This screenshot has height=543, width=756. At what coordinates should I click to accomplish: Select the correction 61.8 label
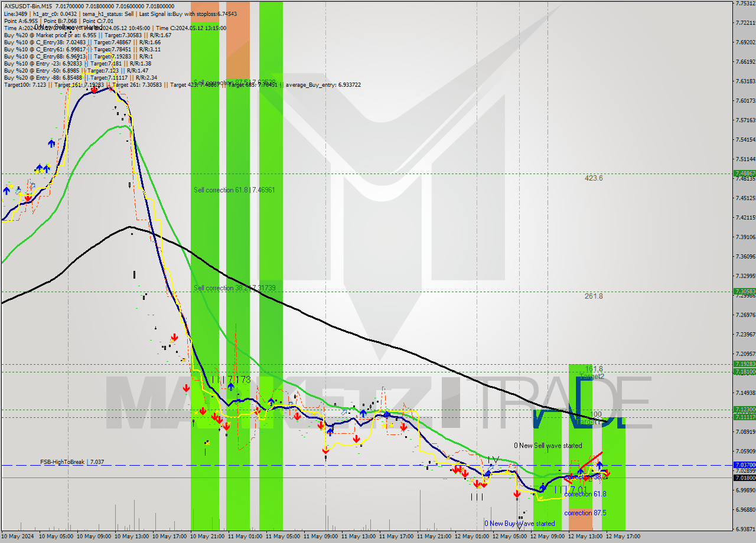tap(585, 494)
